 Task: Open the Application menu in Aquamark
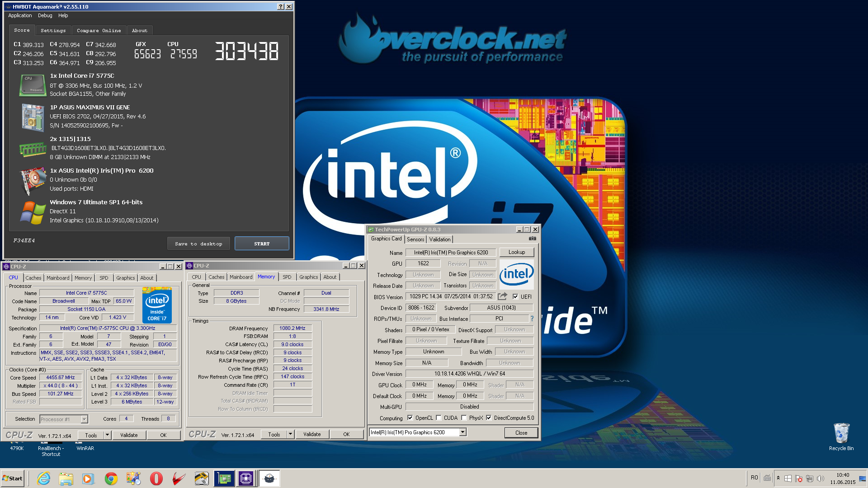[20, 15]
